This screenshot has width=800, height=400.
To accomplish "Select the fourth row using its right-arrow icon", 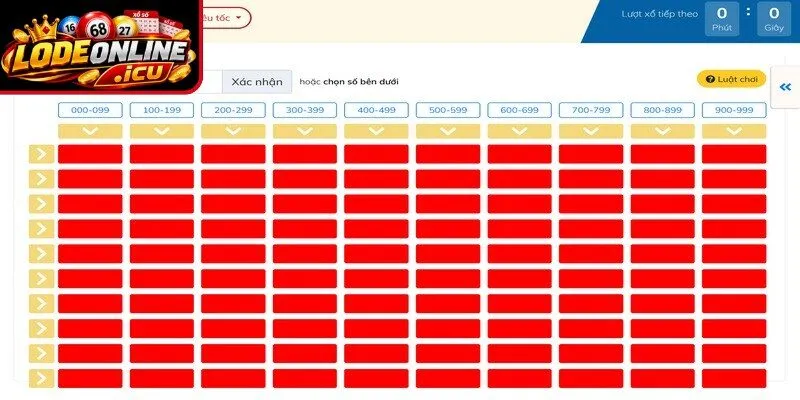I will click(41, 229).
